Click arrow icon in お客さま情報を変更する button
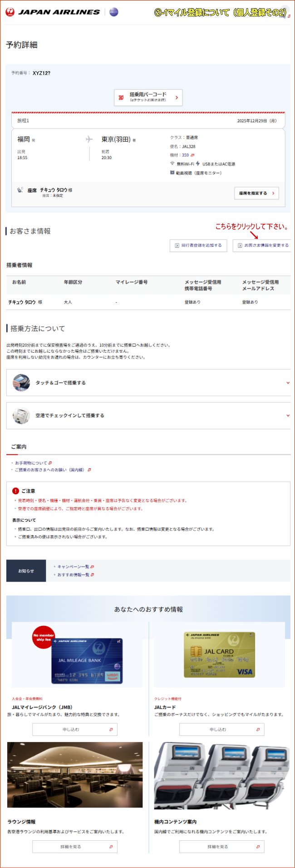 click(x=240, y=245)
